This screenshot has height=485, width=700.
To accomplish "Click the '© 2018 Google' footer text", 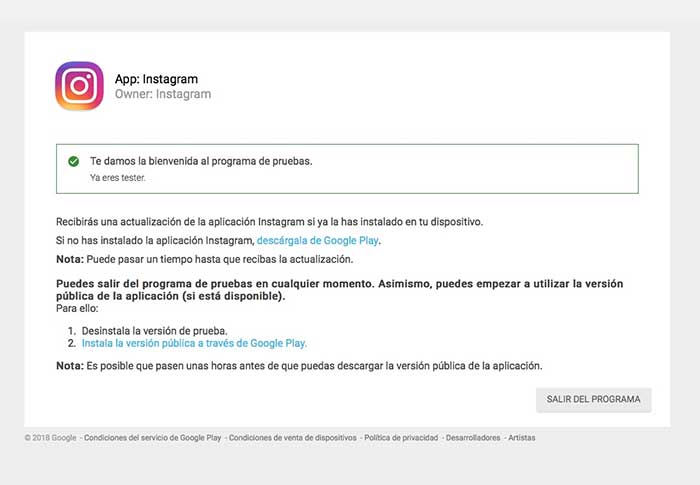I will click(x=50, y=438).
